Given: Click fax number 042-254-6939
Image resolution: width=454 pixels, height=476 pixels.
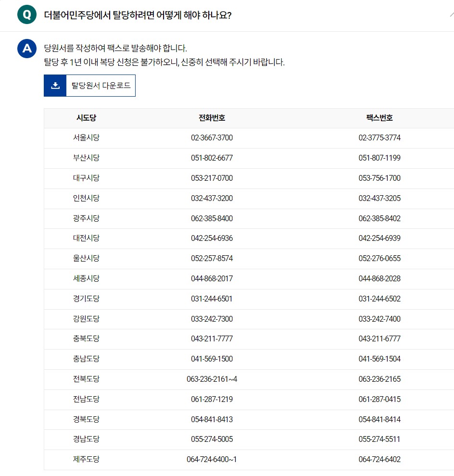Looking at the screenshot, I should click(x=379, y=238).
